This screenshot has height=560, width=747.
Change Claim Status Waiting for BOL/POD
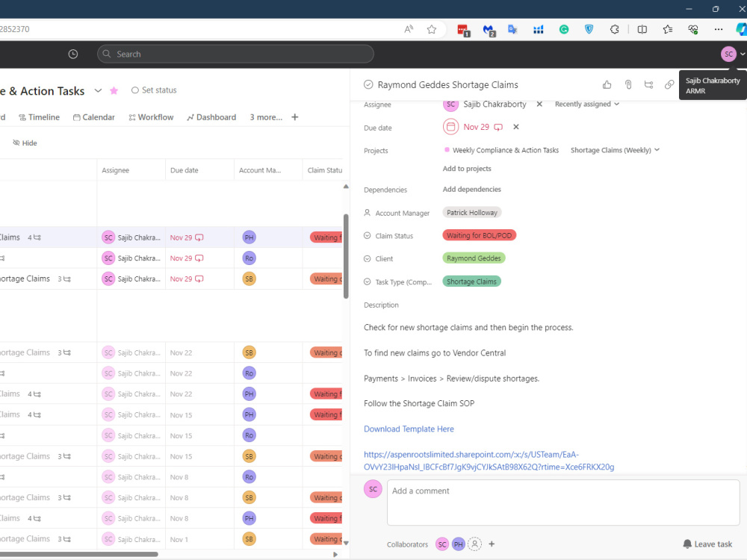[x=480, y=235]
